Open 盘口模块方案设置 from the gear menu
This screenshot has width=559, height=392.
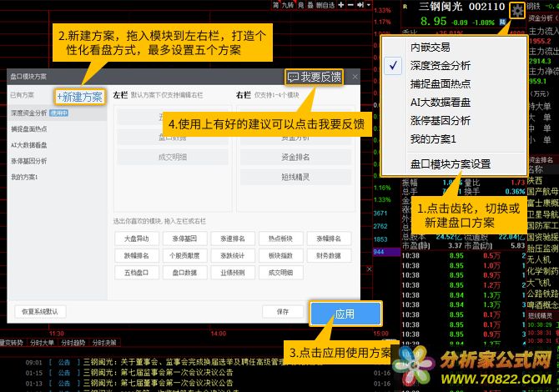pos(455,164)
